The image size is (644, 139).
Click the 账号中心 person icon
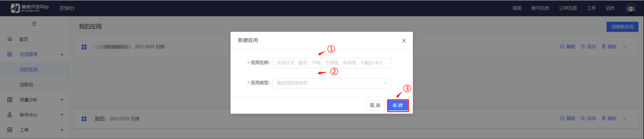(10, 115)
